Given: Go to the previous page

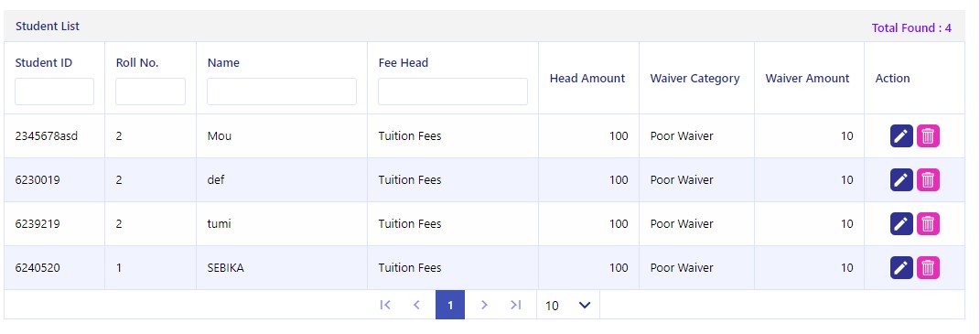Looking at the screenshot, I should point(417,305).
